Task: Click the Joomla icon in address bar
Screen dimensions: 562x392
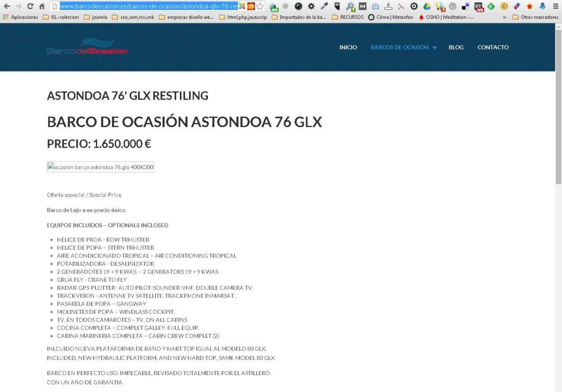Action: tap(242, 6)
